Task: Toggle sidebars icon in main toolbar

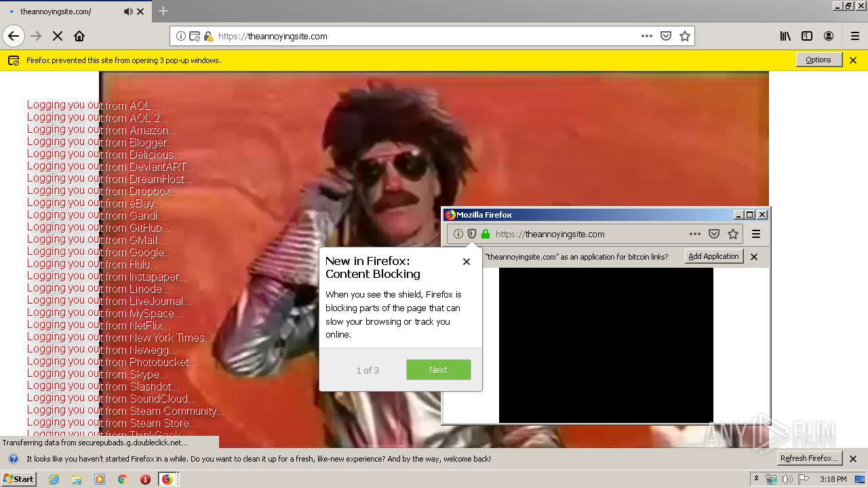Action: pos(807,36)
